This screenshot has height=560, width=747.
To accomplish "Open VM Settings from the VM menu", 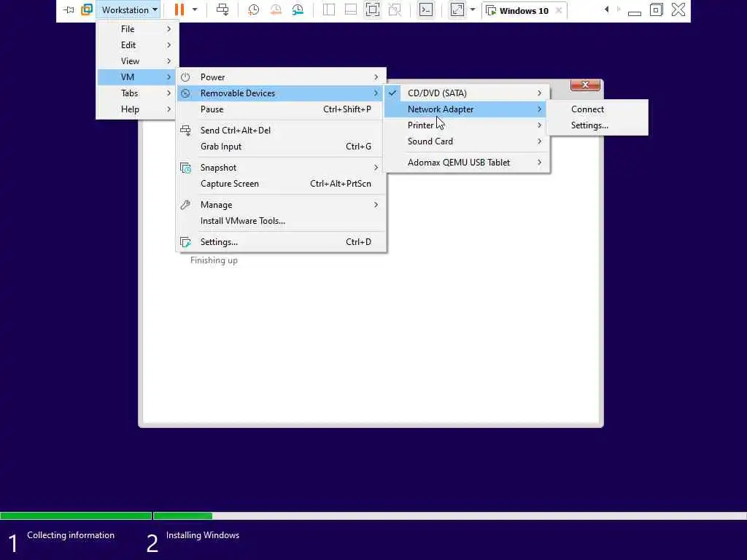I will [x=282, y=242].
